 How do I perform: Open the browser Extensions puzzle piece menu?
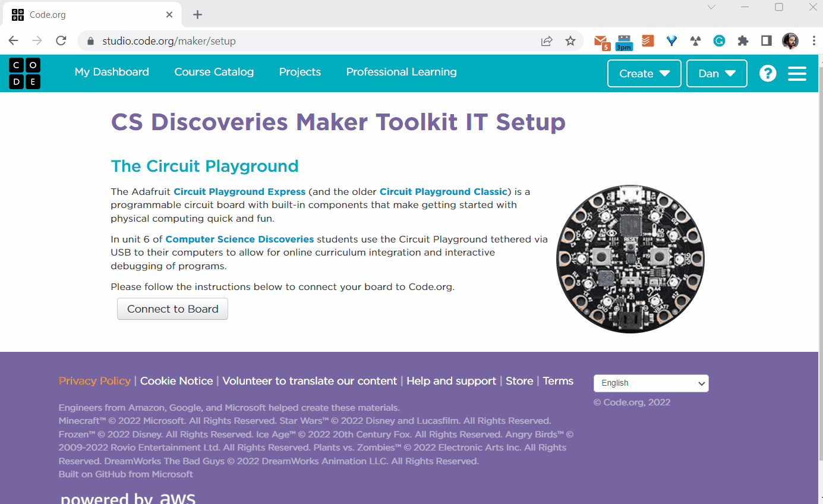click(x=743, y=41)
